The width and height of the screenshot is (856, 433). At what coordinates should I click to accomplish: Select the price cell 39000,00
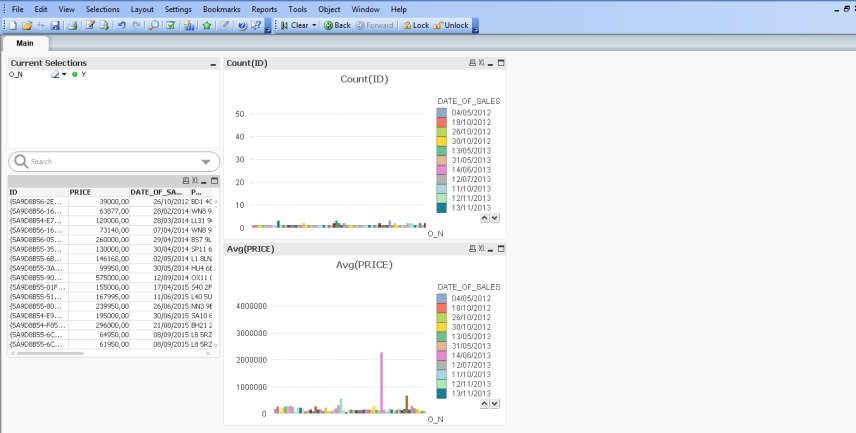click(99, 201)
